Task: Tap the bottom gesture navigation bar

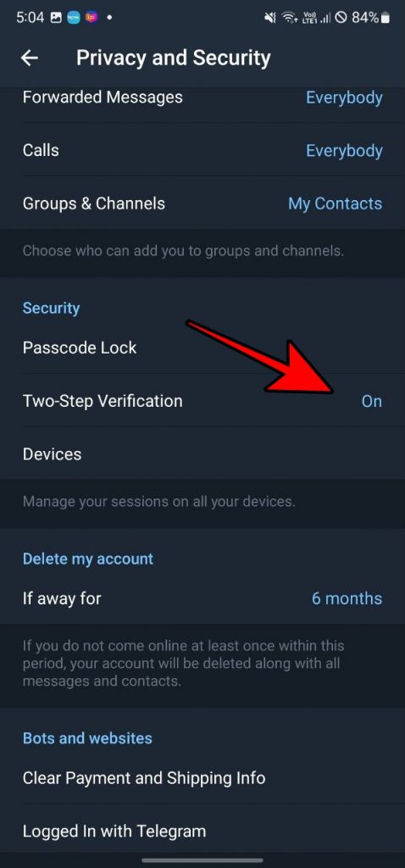Action: coord(202,860)
